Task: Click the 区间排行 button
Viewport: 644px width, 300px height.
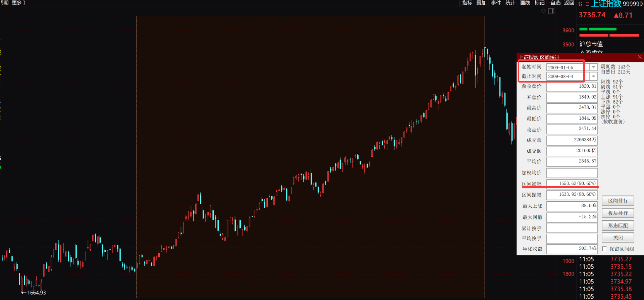Action: [618, 201]
